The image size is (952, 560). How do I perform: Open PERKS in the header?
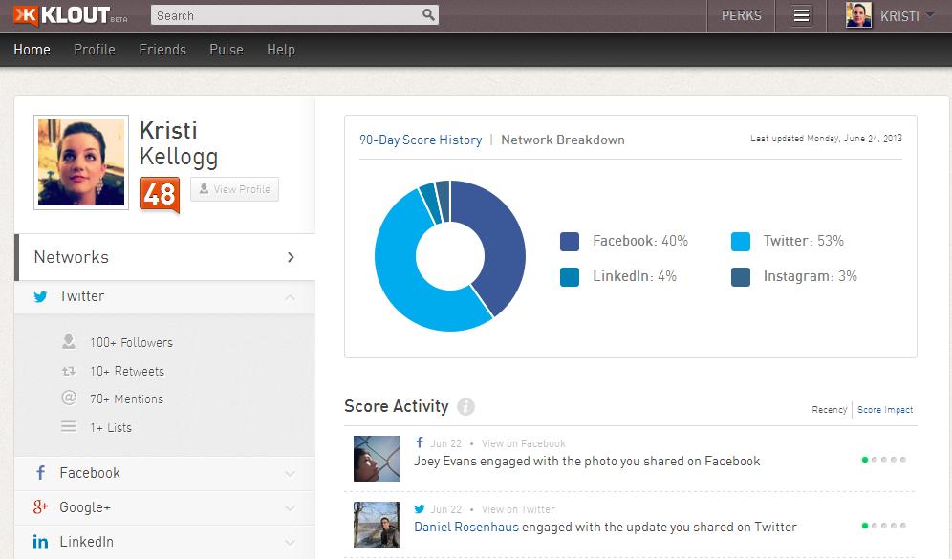[742, 16]
